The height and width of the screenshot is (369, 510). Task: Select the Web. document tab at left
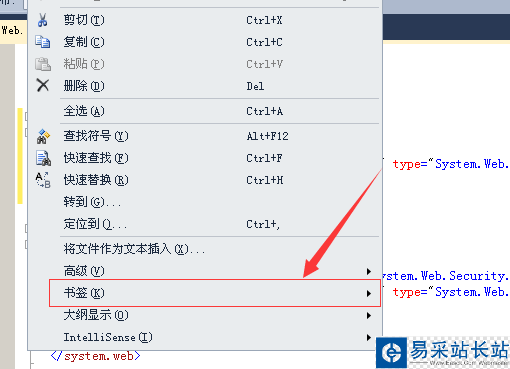13,31
